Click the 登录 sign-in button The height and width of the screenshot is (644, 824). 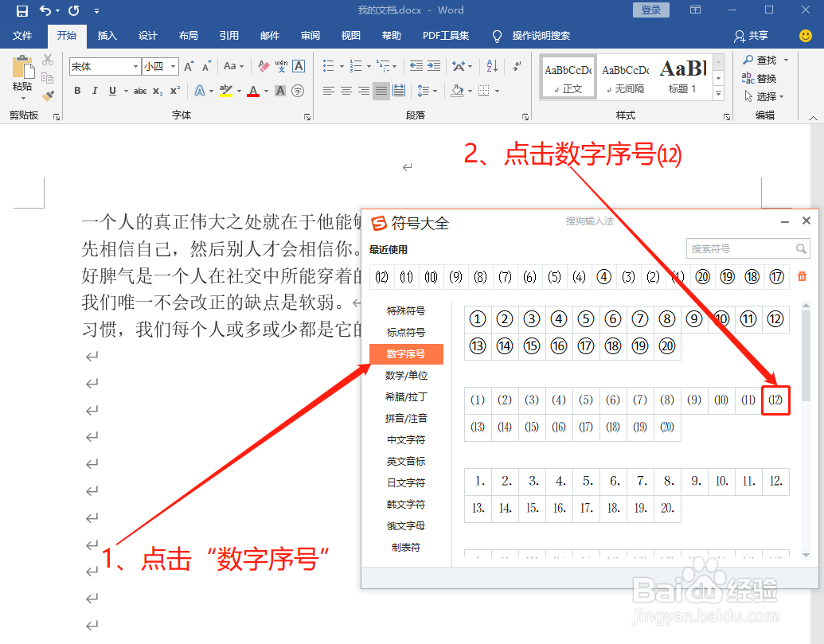pyautogui.click(x=650, y=10)
